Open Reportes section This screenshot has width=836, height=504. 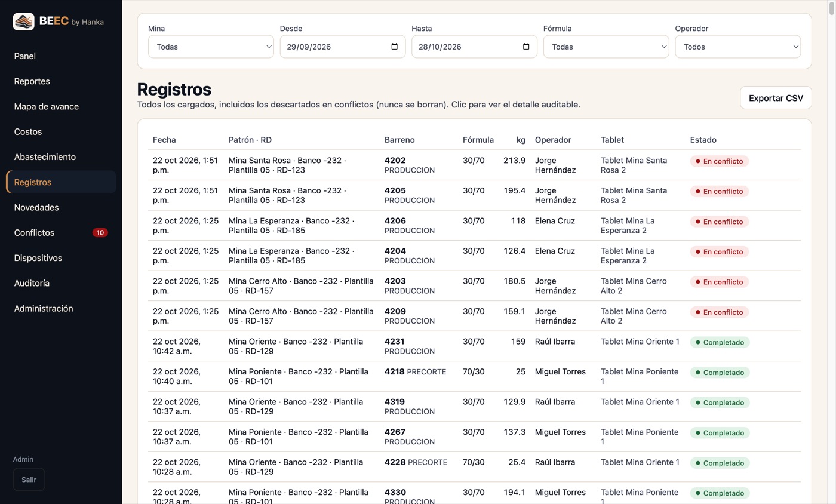(61, 81)
